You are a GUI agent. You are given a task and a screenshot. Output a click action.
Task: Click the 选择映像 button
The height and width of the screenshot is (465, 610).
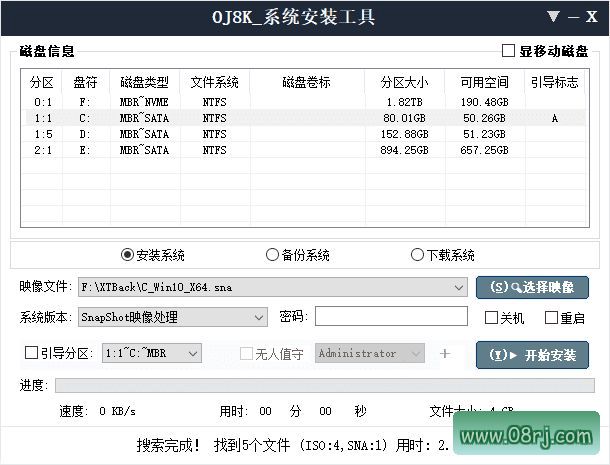point(532,288)
